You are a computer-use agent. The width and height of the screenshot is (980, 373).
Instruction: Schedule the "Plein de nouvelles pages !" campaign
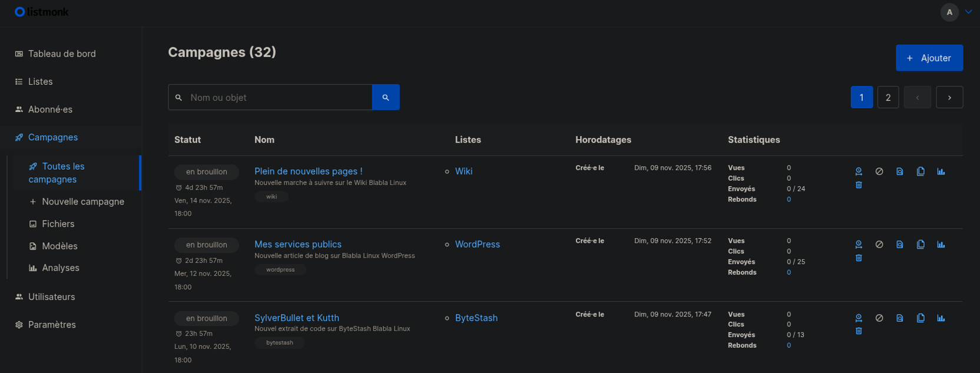(859, 171)
